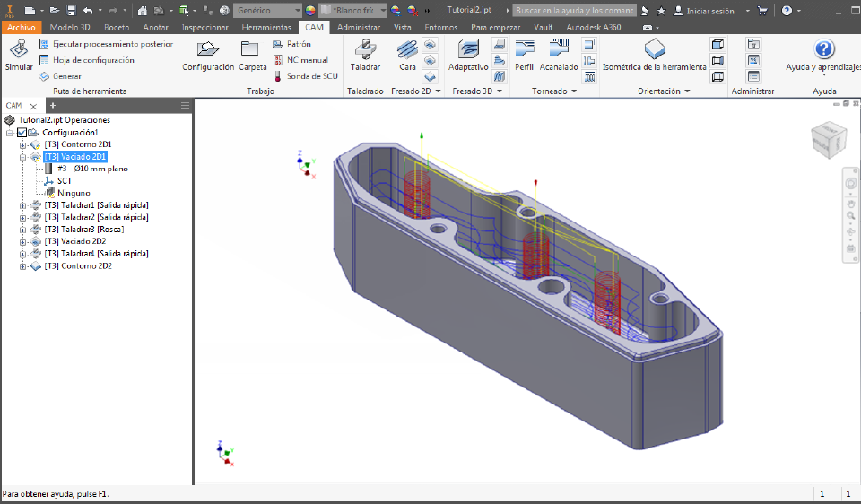The image size is (861, 504).
Task: Click the Home view icon in top toolbar
Action: pos(143,11)
